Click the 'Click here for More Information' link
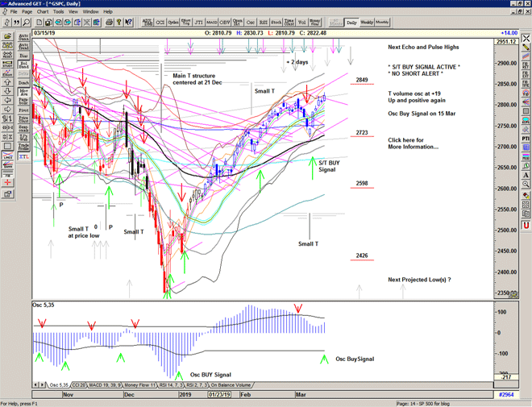 [x=413, y=143]
